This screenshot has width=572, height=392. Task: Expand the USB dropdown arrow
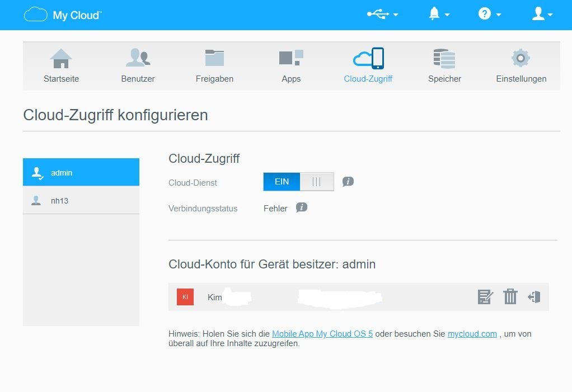(396, 15)
